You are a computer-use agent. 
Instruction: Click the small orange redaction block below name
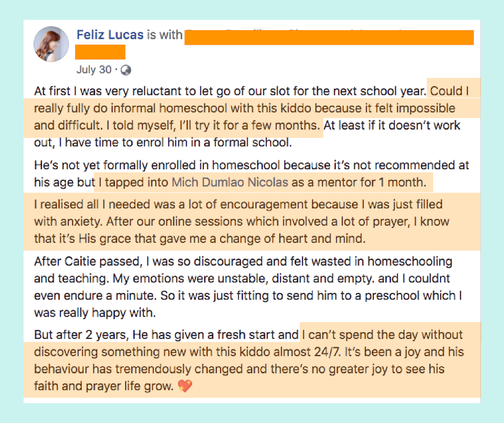100,52
